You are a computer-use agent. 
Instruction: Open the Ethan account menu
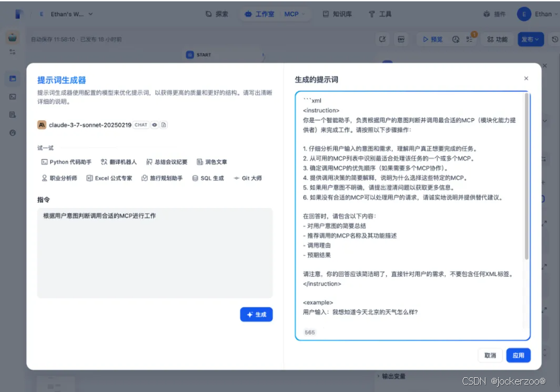537,14
